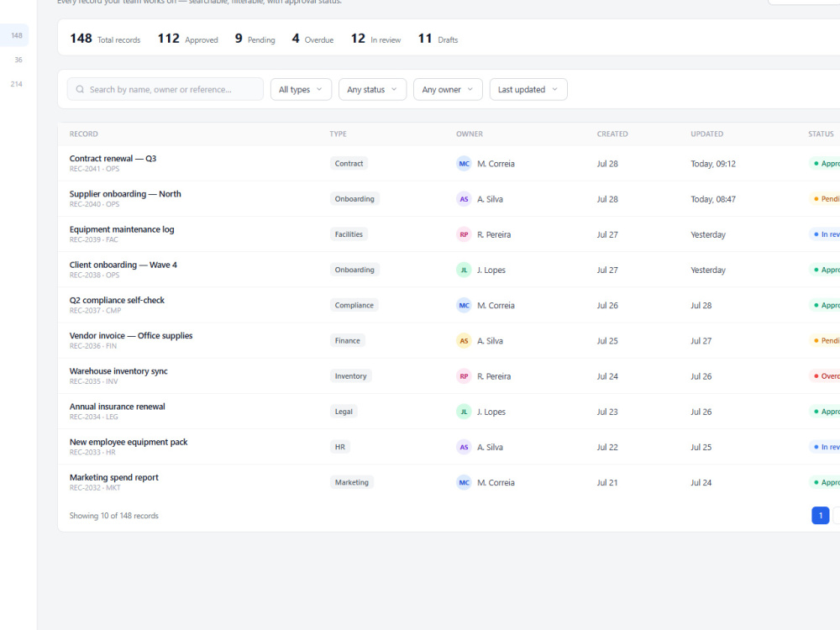Open R. Pereira avatar on Warehouse inventory row

pyautogui.click(x=464, y=376)
